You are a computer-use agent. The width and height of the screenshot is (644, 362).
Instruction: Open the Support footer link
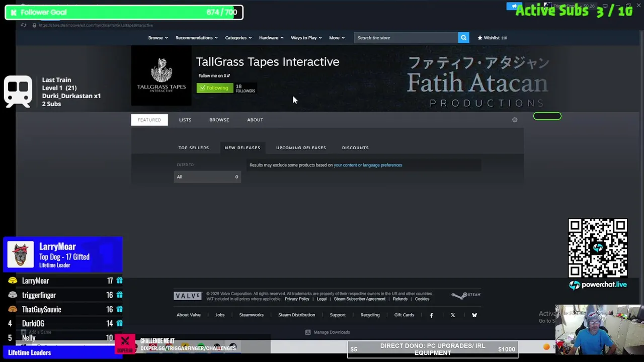(338, 315)
